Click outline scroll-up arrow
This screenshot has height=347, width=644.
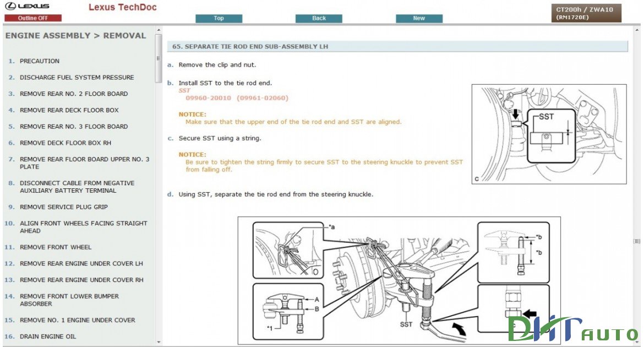pos(159,30)
